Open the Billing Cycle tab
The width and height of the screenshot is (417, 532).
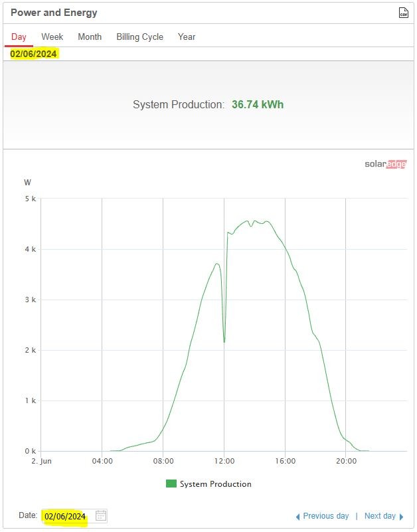click(140, 37)
